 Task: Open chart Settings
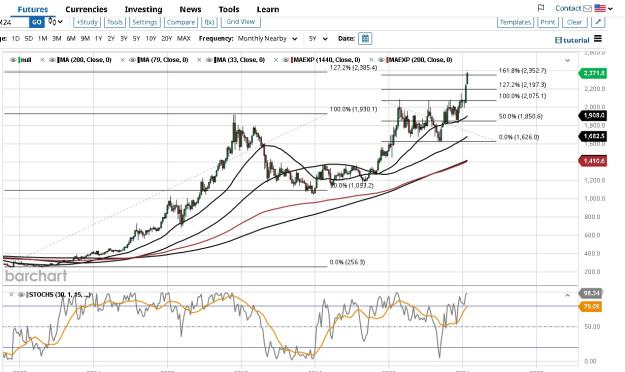point(145,22)
